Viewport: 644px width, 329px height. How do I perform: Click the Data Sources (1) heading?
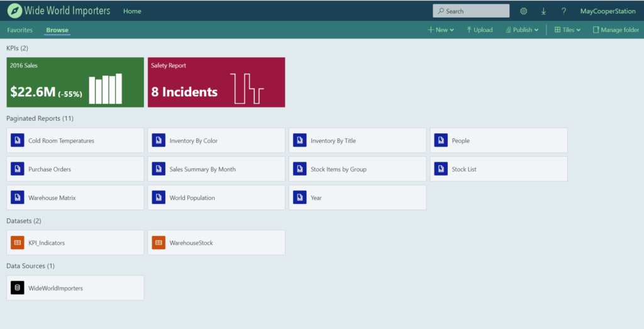30,265
